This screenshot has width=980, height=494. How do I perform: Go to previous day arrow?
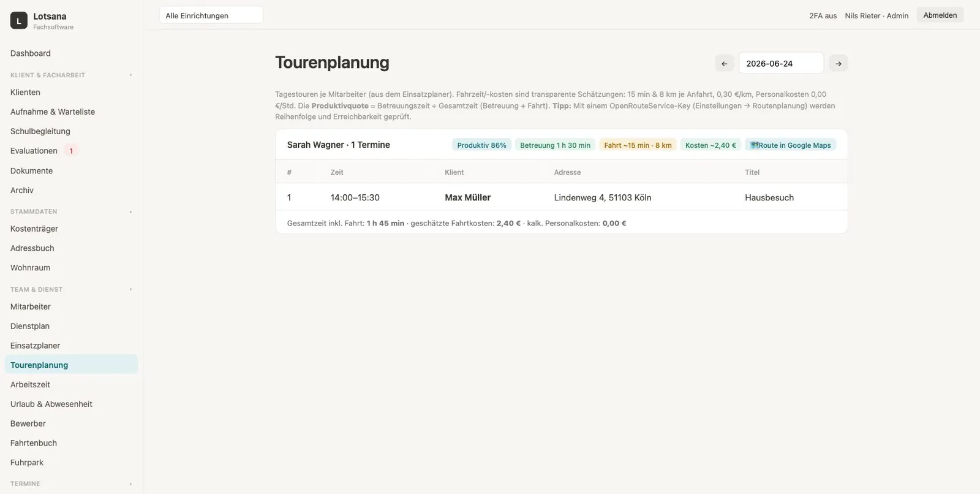tap(725, 63)
